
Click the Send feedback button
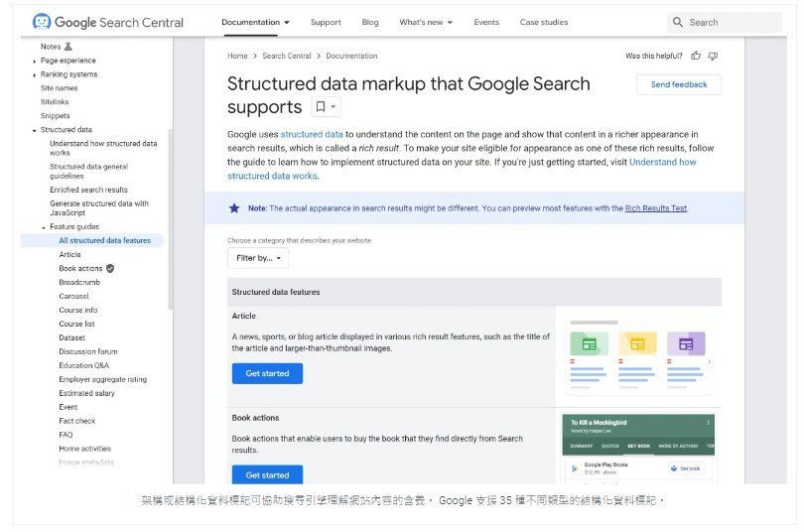click(678, 84)
